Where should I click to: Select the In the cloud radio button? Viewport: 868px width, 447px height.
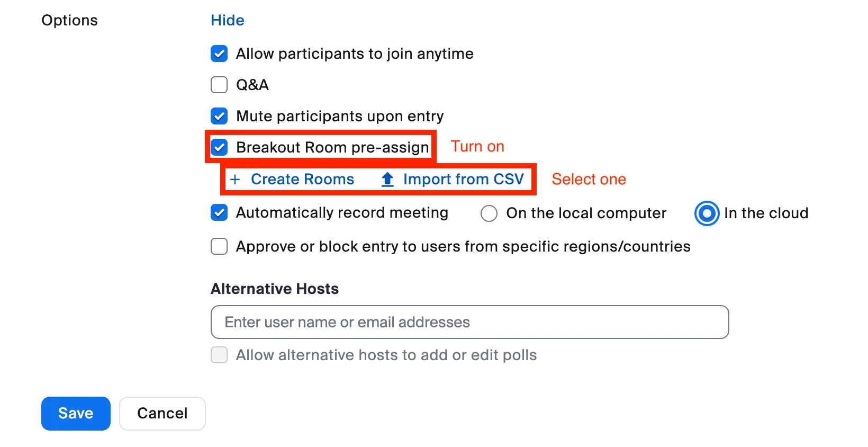point(707,213)
